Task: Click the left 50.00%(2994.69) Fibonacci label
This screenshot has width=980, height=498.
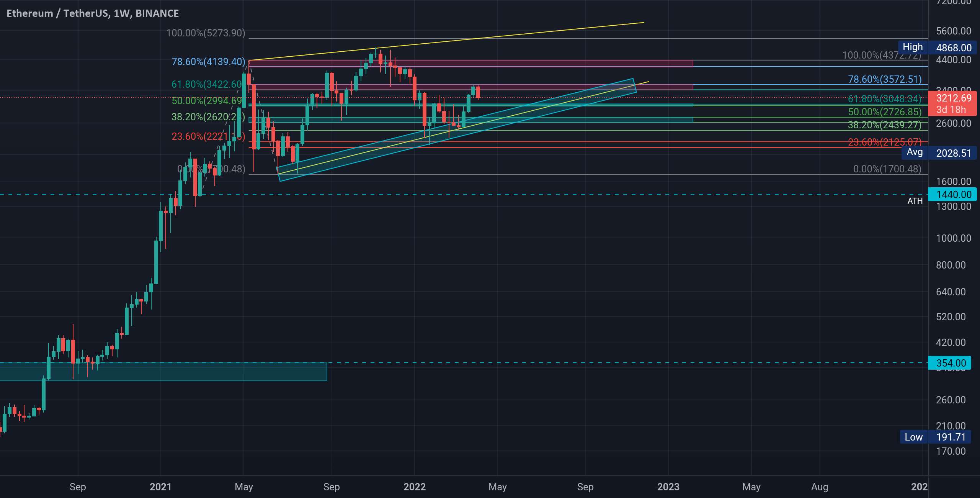Action: point(207,101)
